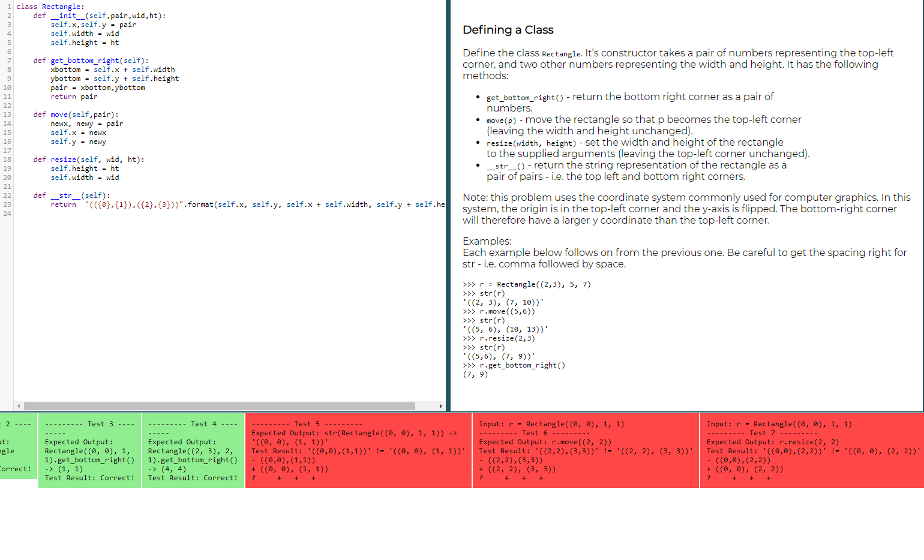Click the __init__ method definition line
This screenshot has width=924, height=560.
point(100,16)
